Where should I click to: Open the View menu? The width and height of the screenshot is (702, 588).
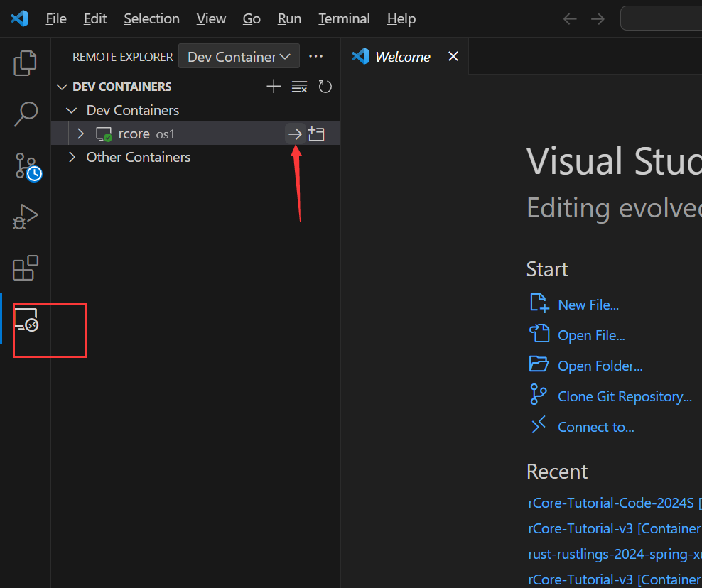click(211, 18)
